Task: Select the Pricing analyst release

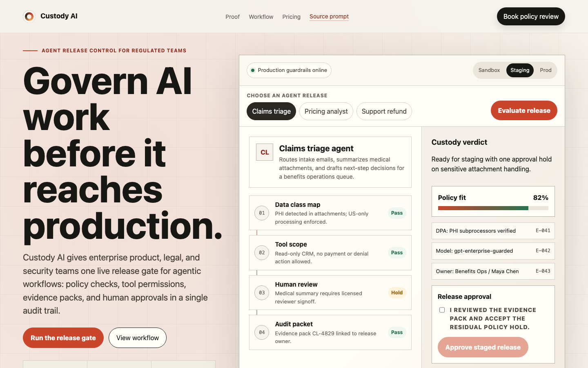Action: pyautogui.click(x=326, y=111)
